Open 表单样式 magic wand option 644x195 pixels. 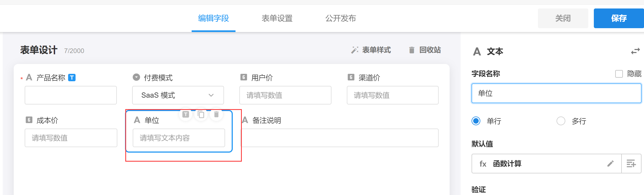pos(371,50)
